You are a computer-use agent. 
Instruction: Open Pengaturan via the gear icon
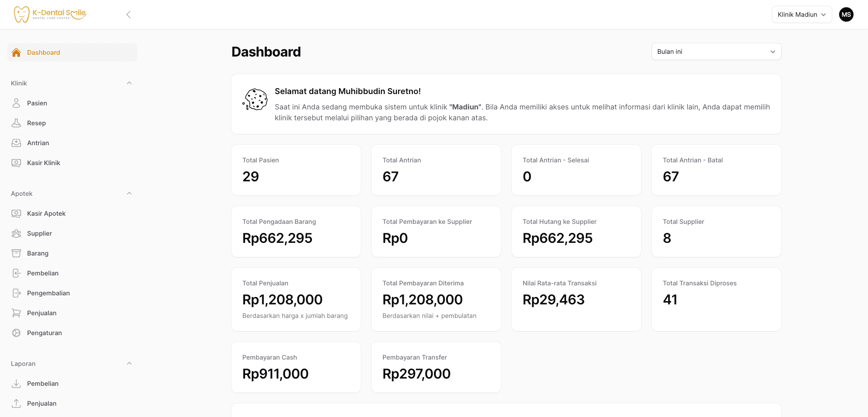tap(16, 333)
